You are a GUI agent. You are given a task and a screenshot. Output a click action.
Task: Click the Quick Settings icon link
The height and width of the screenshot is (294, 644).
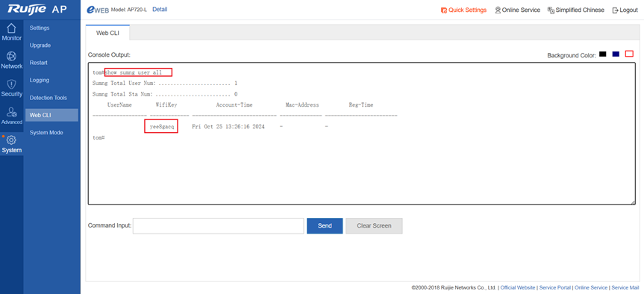click(463, 10)
